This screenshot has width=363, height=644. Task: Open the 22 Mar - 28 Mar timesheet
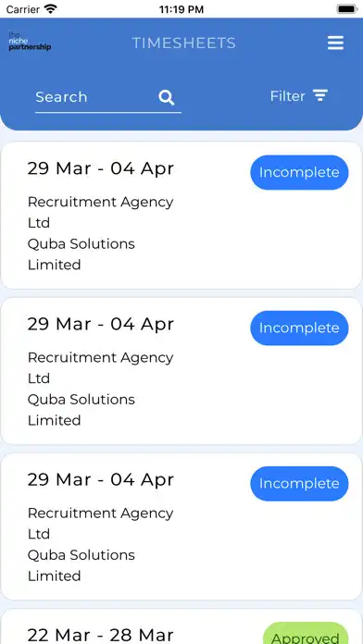click(x=181, y=626)
